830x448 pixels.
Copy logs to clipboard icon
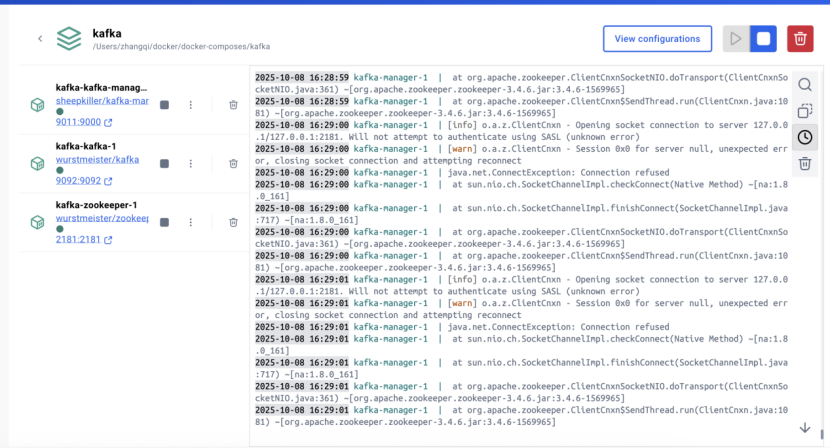[x=805, y=111]
